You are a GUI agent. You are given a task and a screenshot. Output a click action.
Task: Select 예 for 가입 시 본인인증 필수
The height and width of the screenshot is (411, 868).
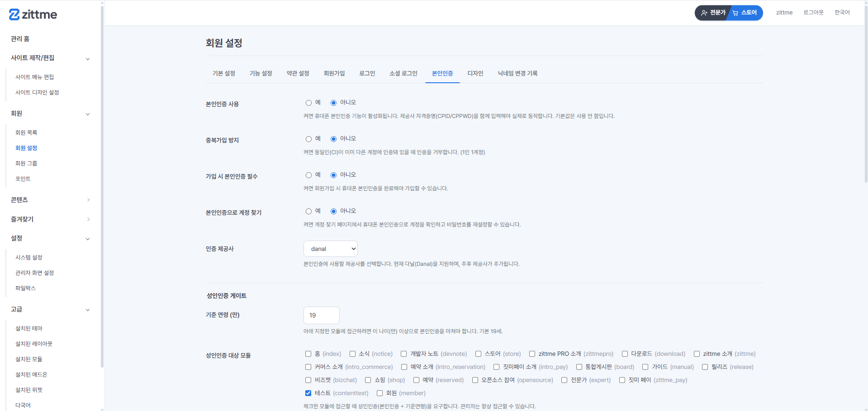pyautogui.click(x=308, y=175)
